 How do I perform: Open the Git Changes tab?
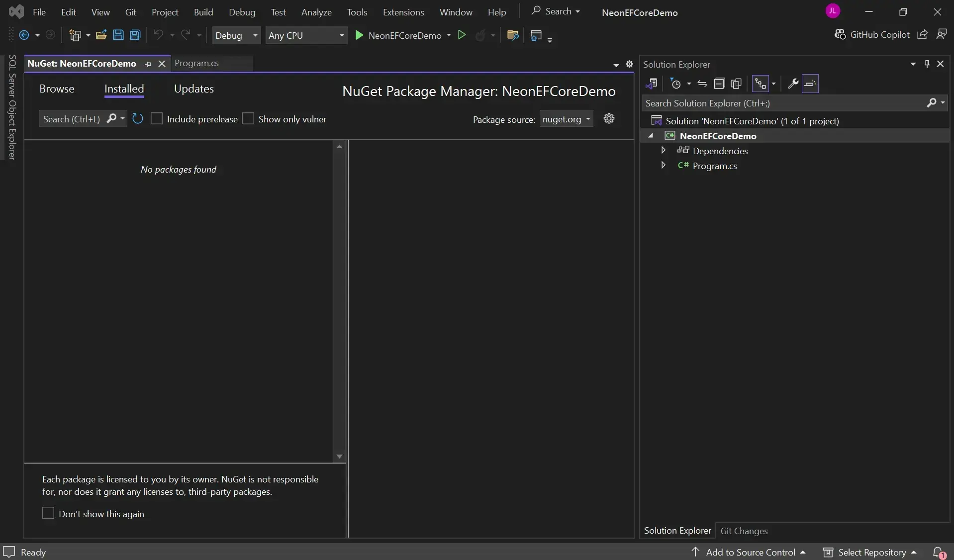[744, 531]
